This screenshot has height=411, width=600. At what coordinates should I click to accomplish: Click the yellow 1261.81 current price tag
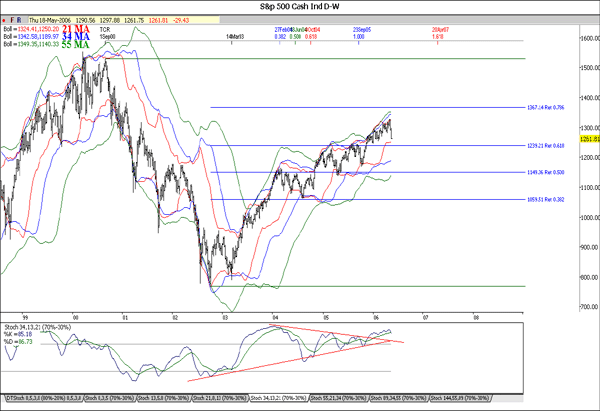click(590, 139)
